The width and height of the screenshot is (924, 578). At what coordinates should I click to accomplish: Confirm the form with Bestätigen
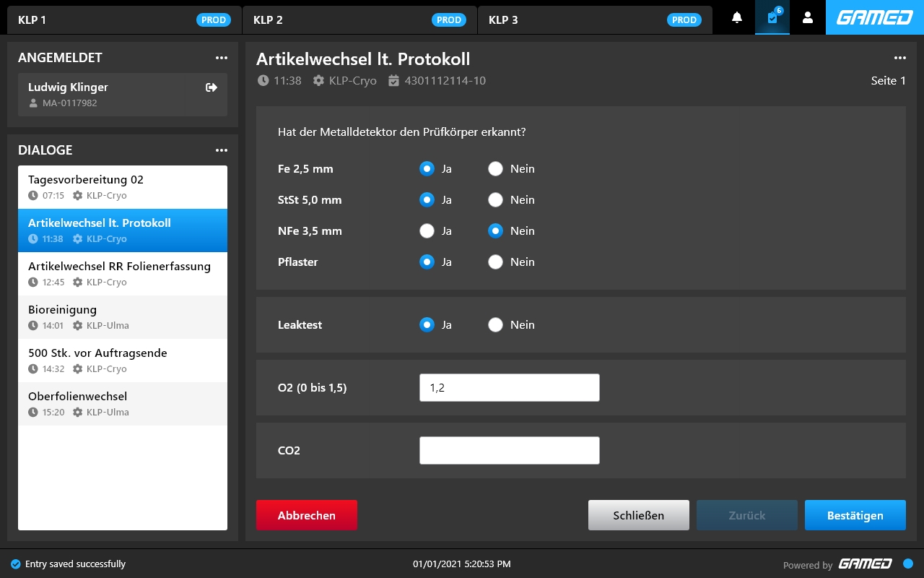pos(855,515)
